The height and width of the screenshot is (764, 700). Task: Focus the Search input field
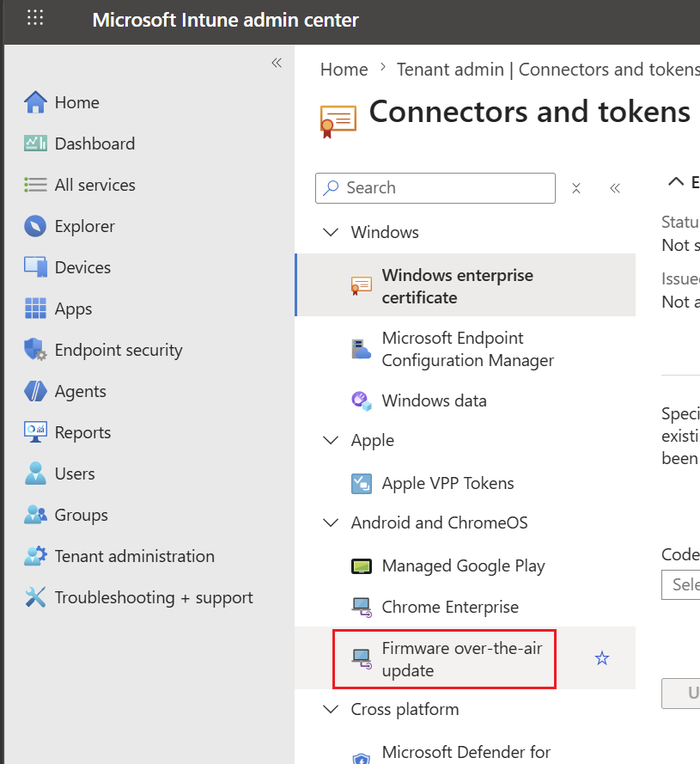tap(435, 188)
